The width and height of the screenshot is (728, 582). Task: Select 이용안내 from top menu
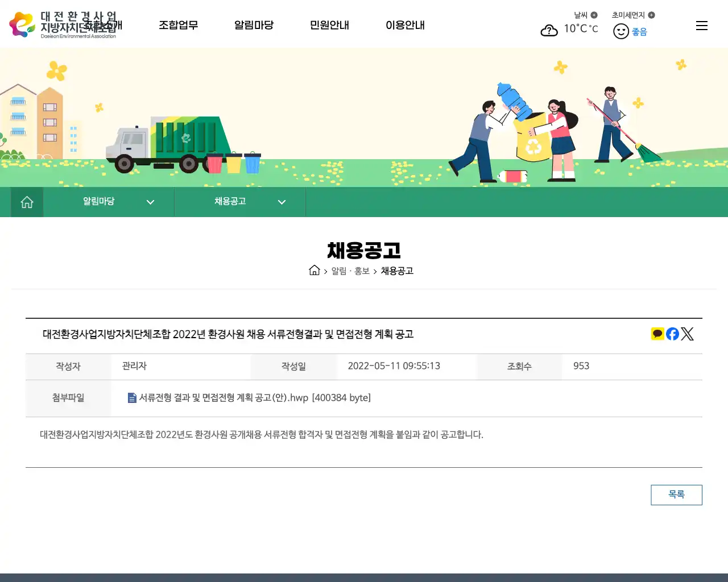[x=405, y=26]
